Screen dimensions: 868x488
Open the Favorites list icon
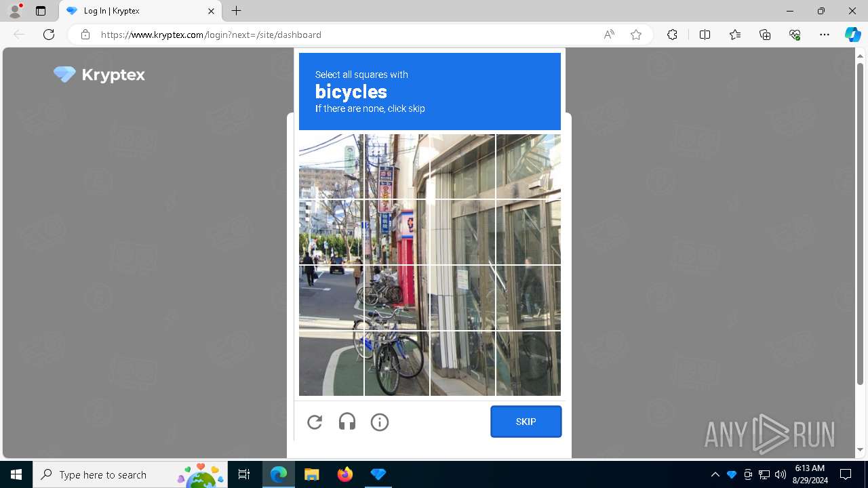[735, 35]
